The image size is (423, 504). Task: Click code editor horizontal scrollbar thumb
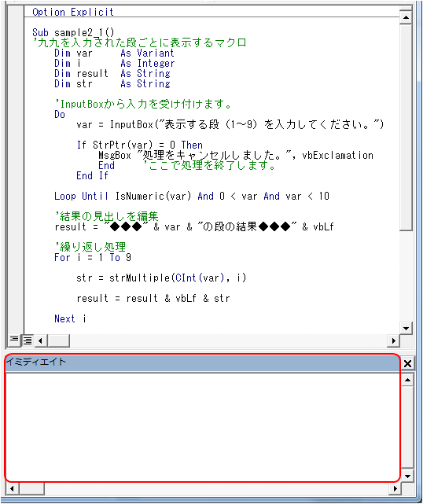click(58, 340)
